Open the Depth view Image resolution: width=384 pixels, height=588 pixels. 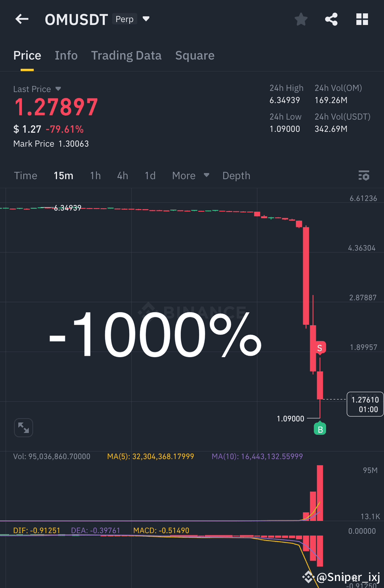[x=236, y=176]
